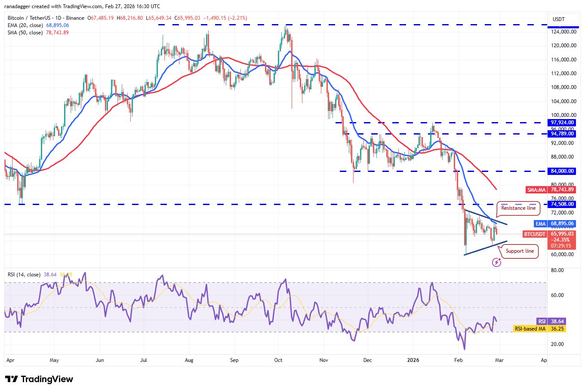Click the Support line callout label
Screen dimensions: 585x392
pyautogui.click(x=520, y=251)
